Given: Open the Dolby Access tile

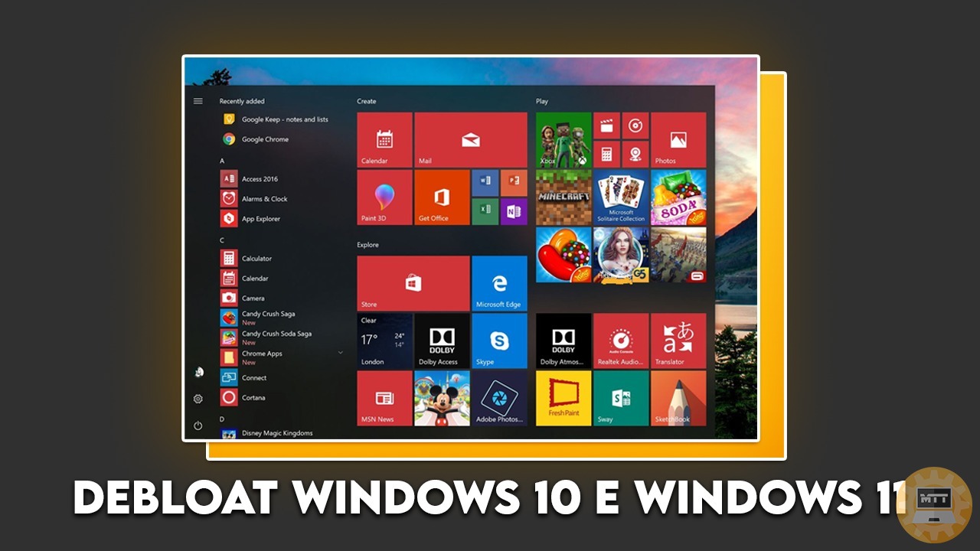Looking at the screenshot, I should coord(443,341).
